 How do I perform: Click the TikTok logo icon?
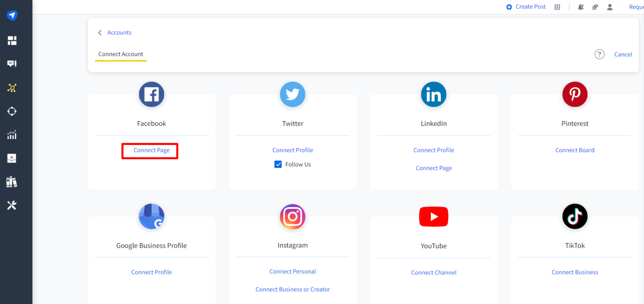(575, 216)
